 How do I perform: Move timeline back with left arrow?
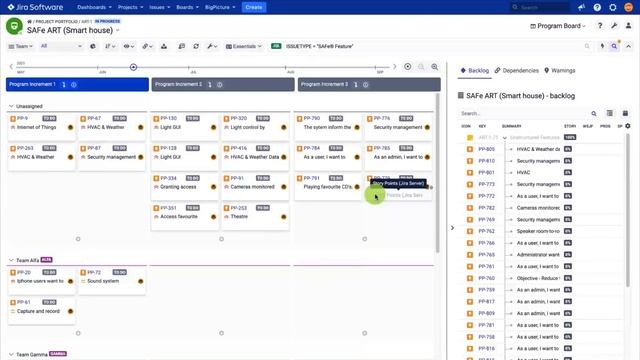click(11, 67)
